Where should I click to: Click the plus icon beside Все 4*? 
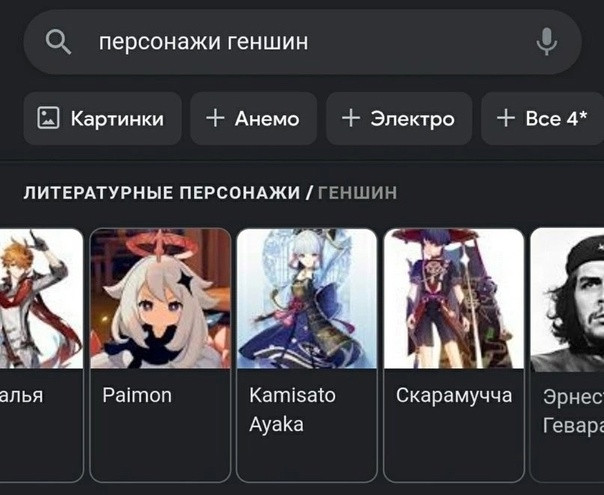506,118
